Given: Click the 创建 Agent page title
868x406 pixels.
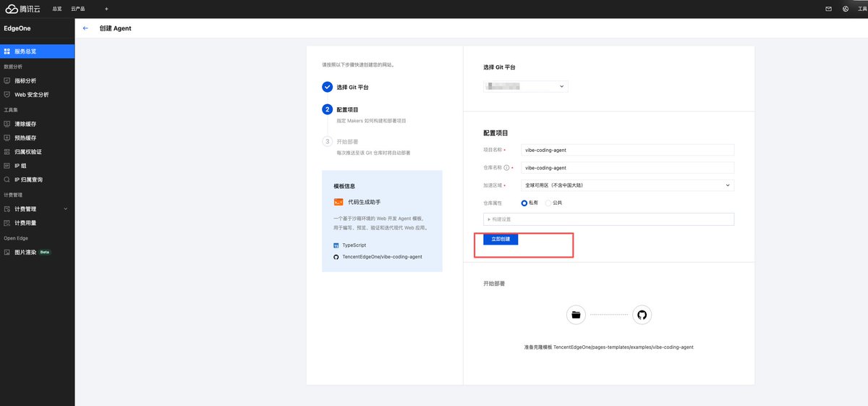Looking at the screenshot, I should tap(116, 28).
